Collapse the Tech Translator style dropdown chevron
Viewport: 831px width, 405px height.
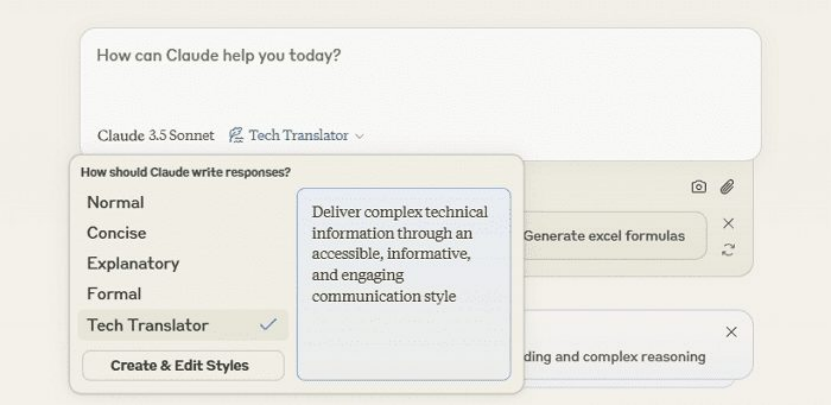tap(359, 136)
